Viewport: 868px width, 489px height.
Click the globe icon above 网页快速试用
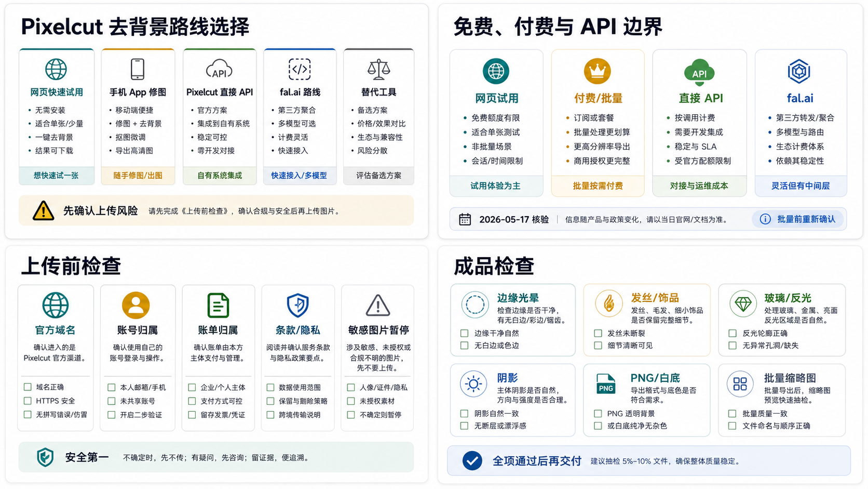click(x=56, y=69)
